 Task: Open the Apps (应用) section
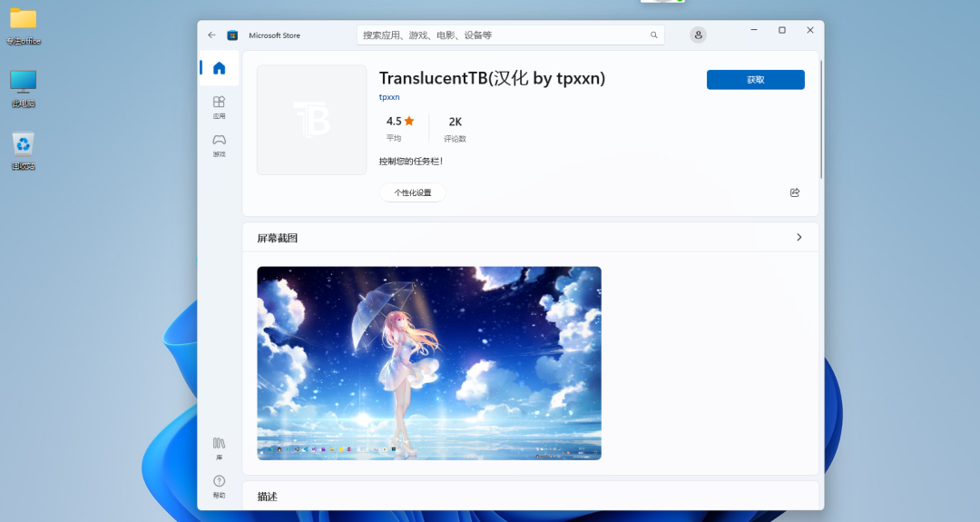click(x=219, y=107)
